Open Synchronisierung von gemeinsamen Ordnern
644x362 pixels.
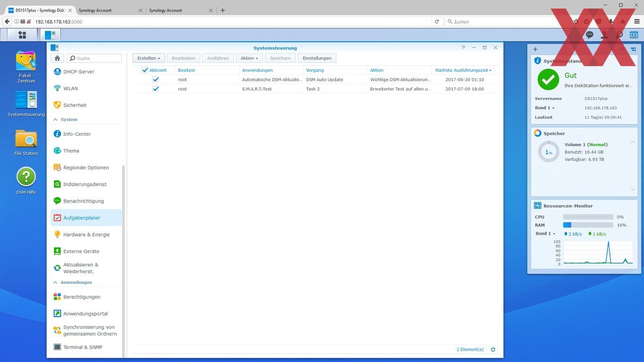point(86,330)
